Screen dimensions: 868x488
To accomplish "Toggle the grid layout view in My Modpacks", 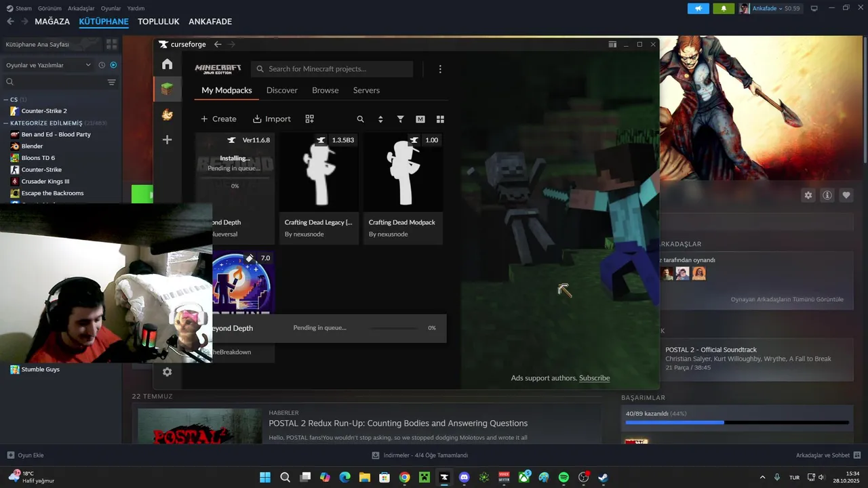I will coord(440,119).
